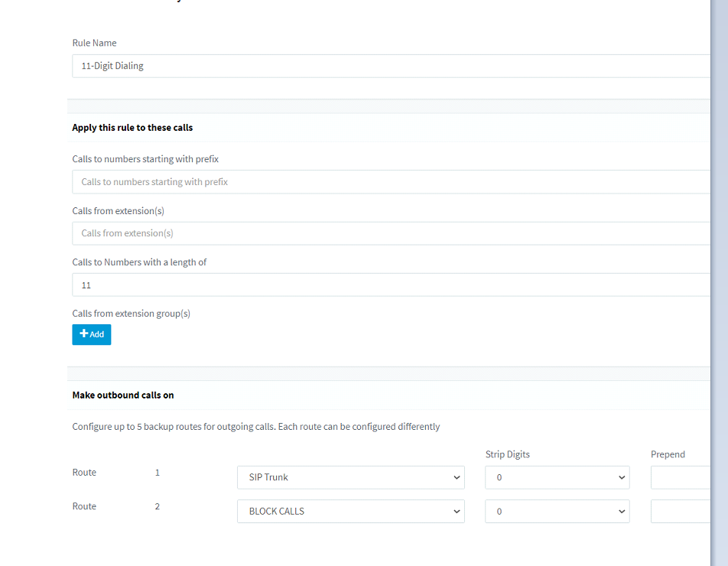Select the number length field containing 11
Image resolution: width=728 pixels, height=566 pixels.
click(390, 285)
